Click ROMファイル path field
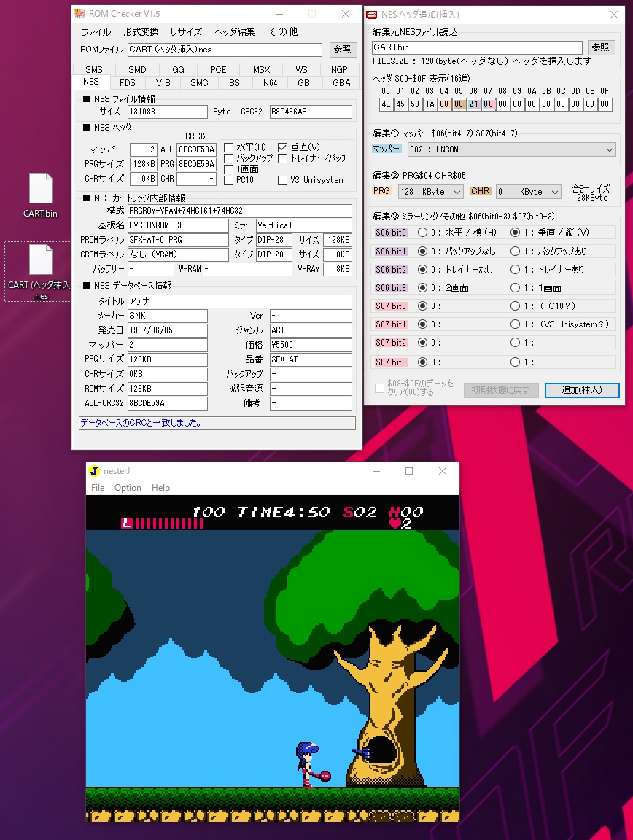Viewport: 633px width, 840px height. pyautogui.click(x=225, y=50)
